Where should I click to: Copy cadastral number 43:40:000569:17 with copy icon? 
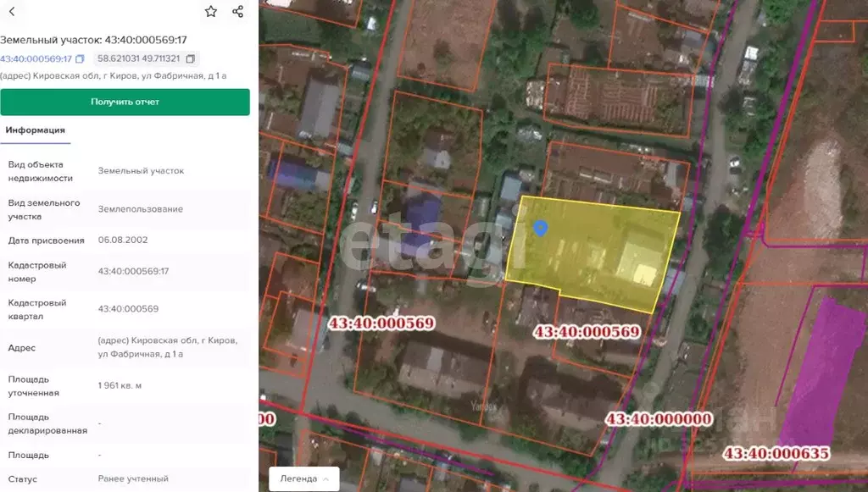pyautogui.click(x=80, y=59)
